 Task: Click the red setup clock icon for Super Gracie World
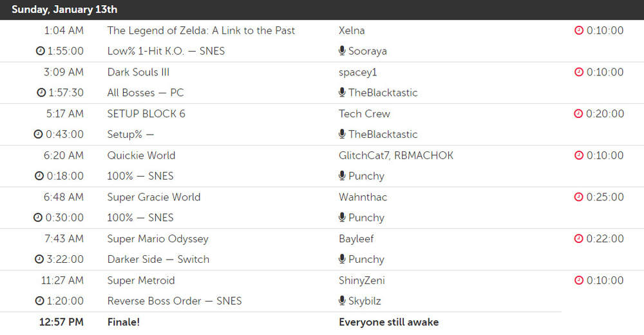coord(578,197)
